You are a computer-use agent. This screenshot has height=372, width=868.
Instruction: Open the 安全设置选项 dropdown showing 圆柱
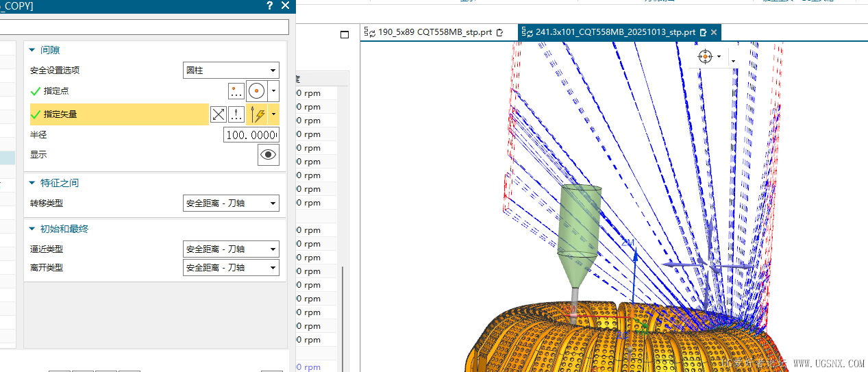[x=231, y=71]
